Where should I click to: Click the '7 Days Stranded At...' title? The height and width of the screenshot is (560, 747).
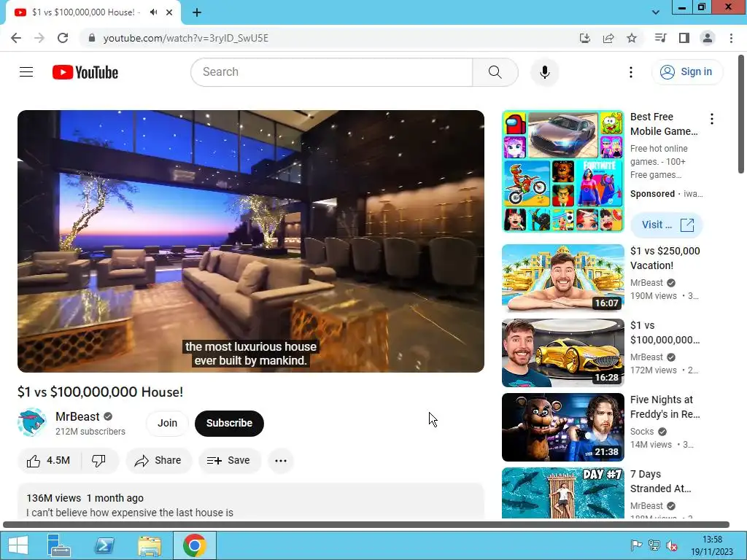(661, 481)
